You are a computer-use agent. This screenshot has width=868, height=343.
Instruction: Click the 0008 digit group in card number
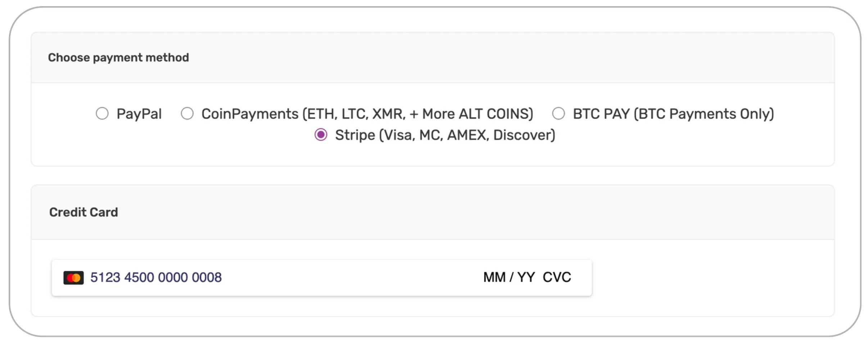click(x=207, y=278)
